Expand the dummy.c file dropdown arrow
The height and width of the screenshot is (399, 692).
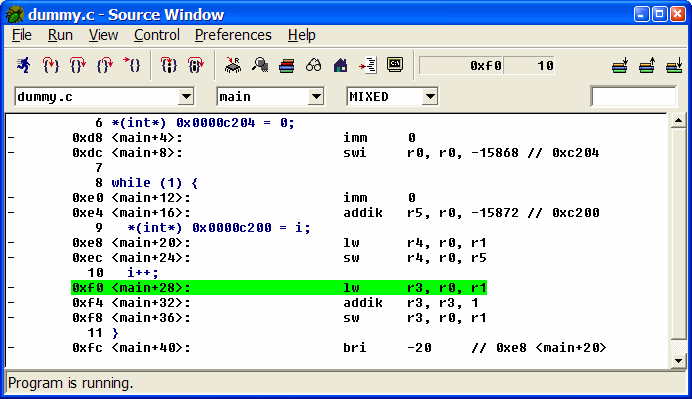pos(186,96)
